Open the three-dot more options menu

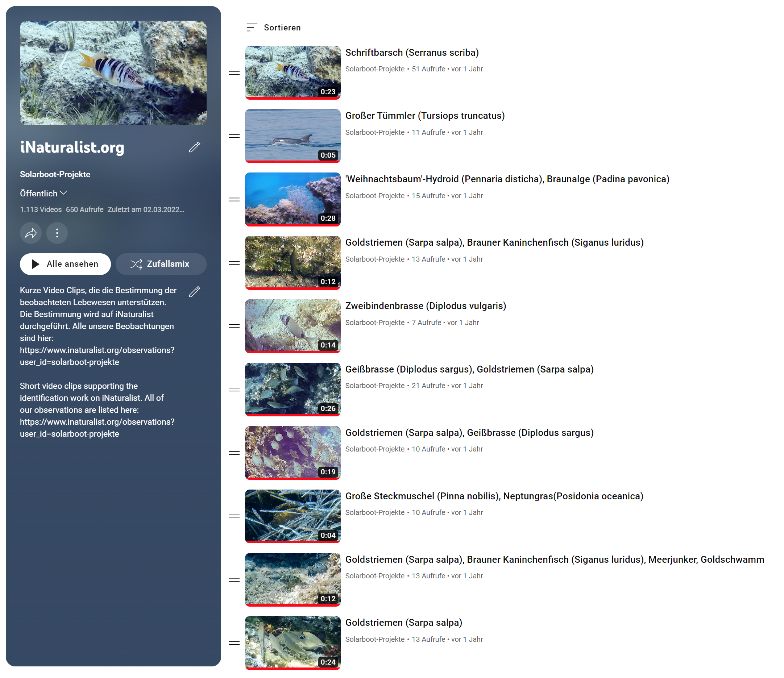click(x=57, y=233)
